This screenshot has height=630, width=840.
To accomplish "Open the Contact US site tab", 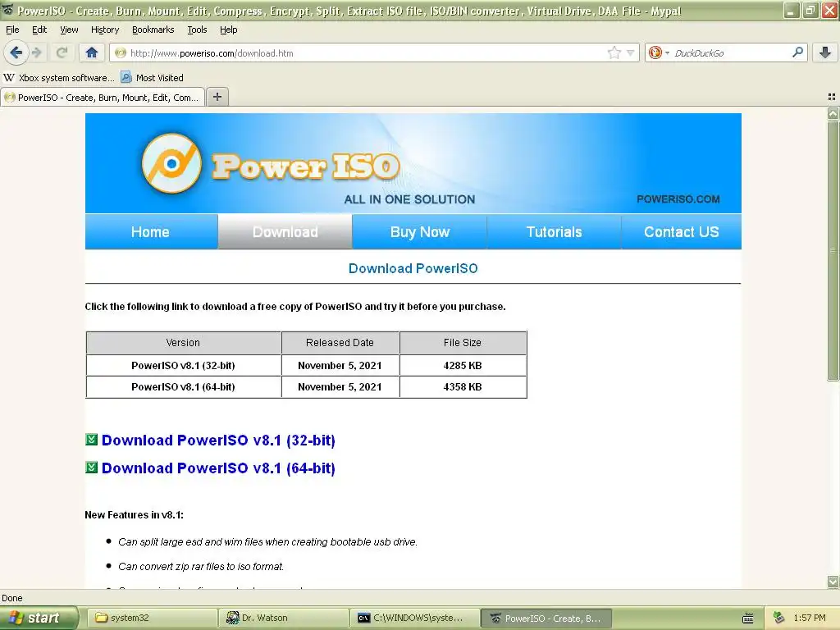I will point(682,232).
